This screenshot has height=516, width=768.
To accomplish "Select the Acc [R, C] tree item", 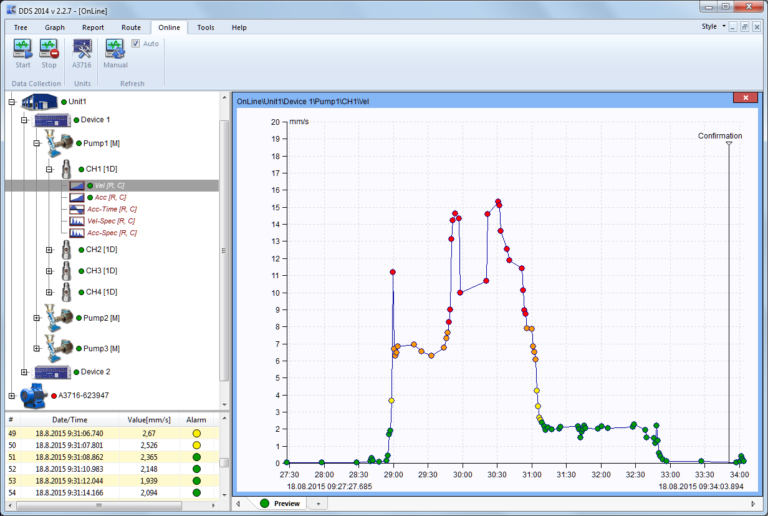I will [109, 197].
